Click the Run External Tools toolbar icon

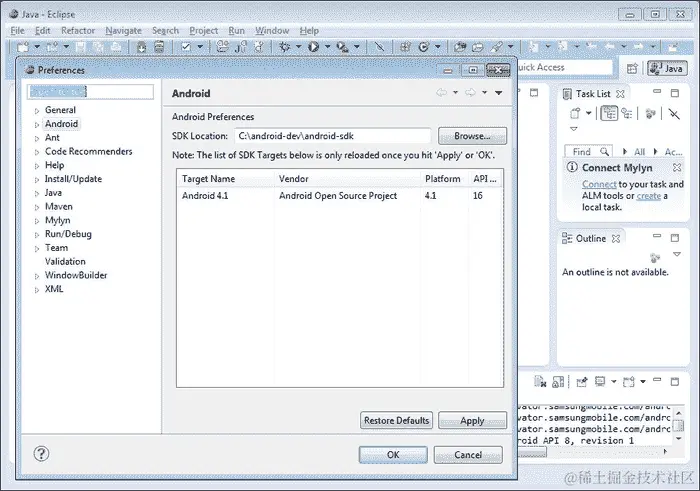coord(342,46)
